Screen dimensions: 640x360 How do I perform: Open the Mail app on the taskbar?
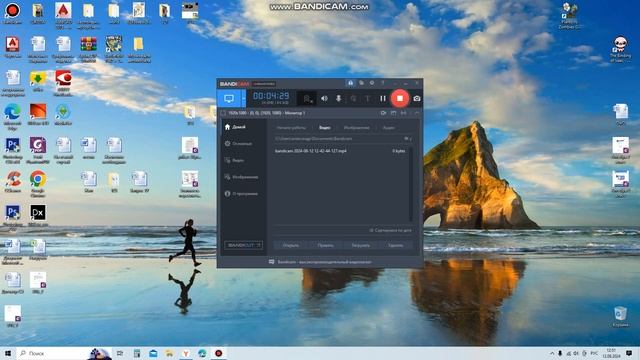(x=153, y=353)
